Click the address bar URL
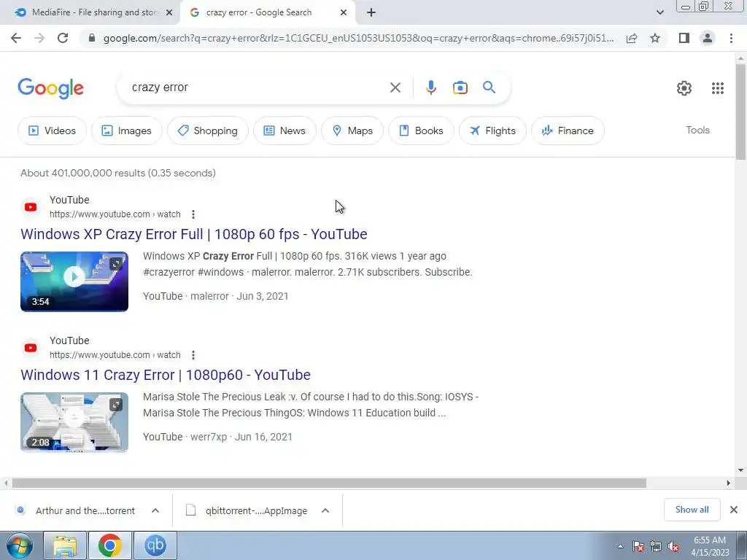This screenshot has width=747, height=560. coord(358,38)
